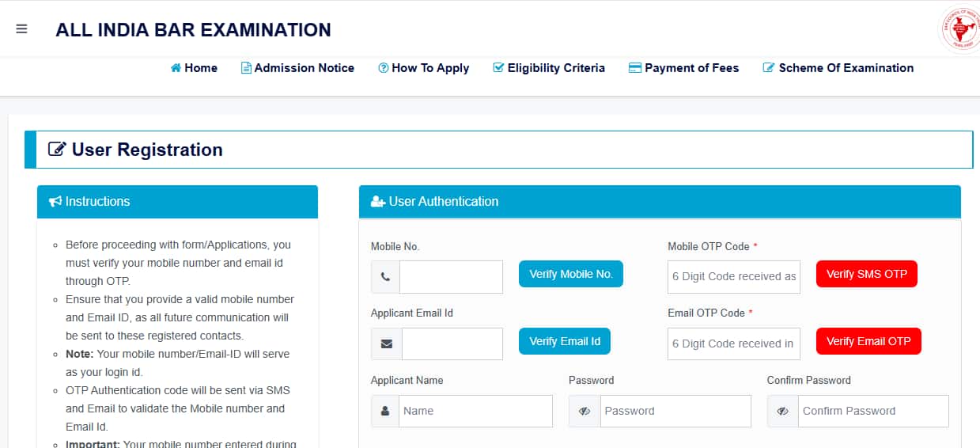
Task: Click the edit icon beside User Registration
Action: (x=57, y=150)
